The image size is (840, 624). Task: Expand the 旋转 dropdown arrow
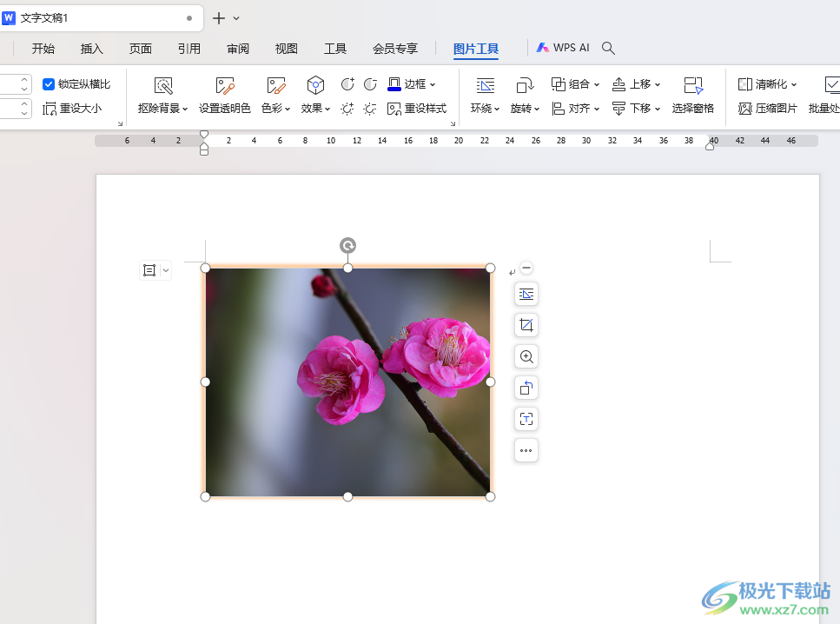click(x=537, y=109)
